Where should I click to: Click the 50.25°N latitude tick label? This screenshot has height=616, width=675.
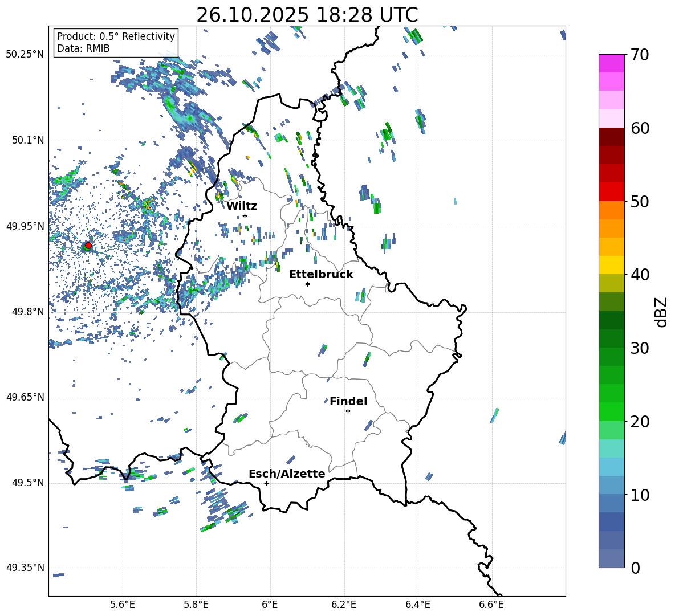tap(25, 55)
